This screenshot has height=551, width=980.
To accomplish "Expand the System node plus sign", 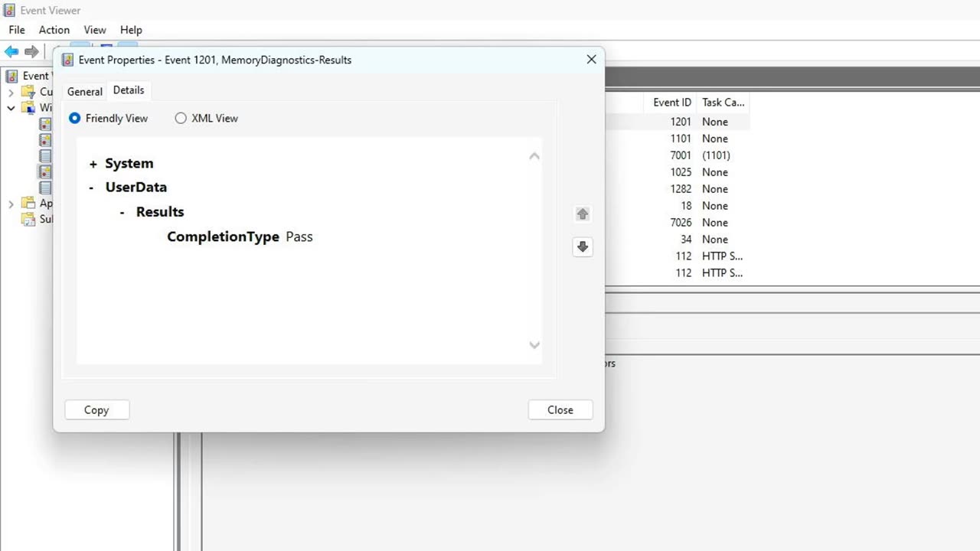I will click(93, 164).
